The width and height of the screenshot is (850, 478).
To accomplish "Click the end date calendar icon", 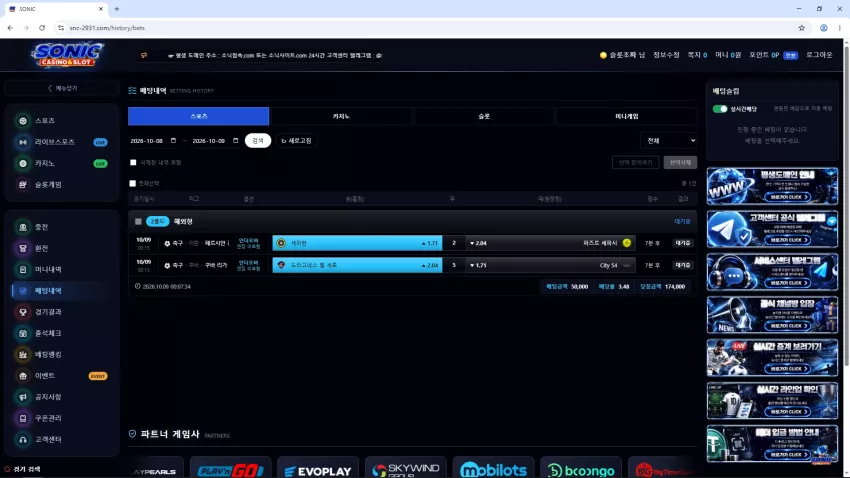I will 236,140.
